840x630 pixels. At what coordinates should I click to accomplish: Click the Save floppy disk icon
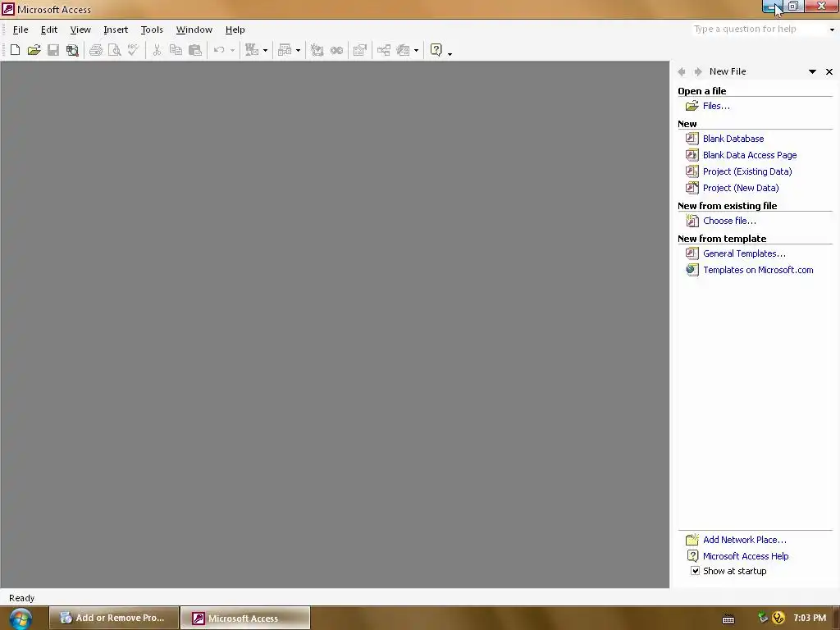[x=53, y=50]
